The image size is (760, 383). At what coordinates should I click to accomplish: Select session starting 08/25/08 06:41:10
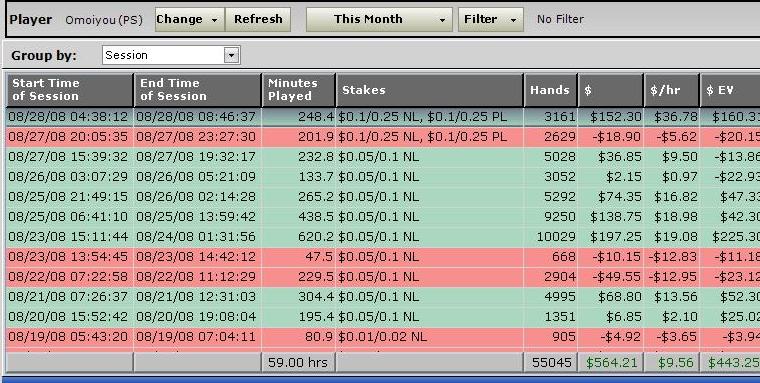(x=383, y=217)
